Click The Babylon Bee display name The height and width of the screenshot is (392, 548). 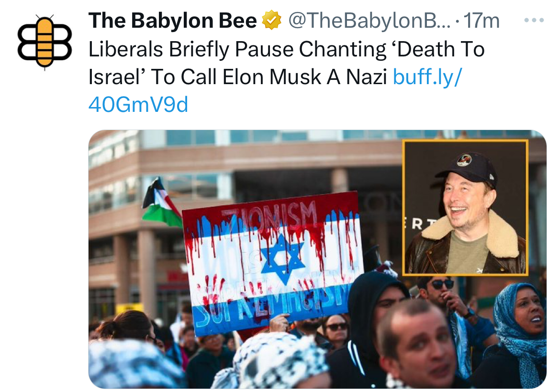[173, 21]
